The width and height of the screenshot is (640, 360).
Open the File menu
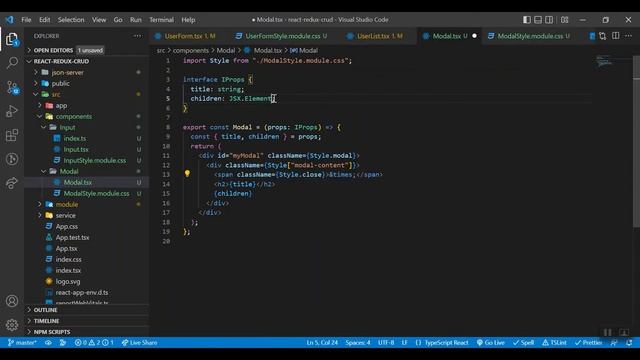[x=26, y=20]
